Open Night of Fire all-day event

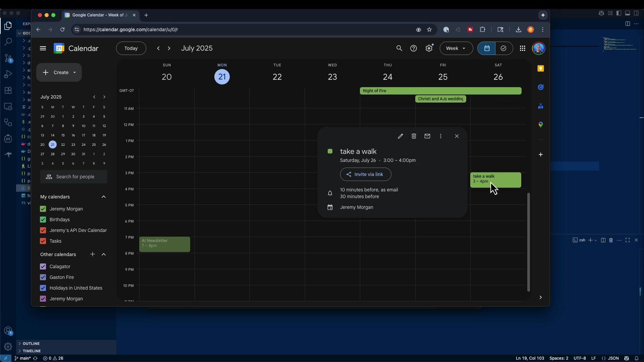pyautogui.click(x=441, y=91)
